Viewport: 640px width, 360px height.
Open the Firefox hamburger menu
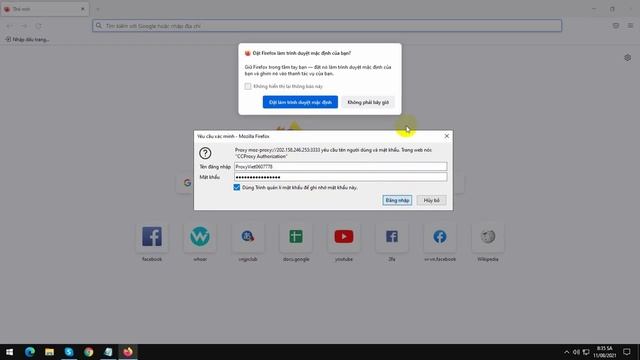coord(630,26)
